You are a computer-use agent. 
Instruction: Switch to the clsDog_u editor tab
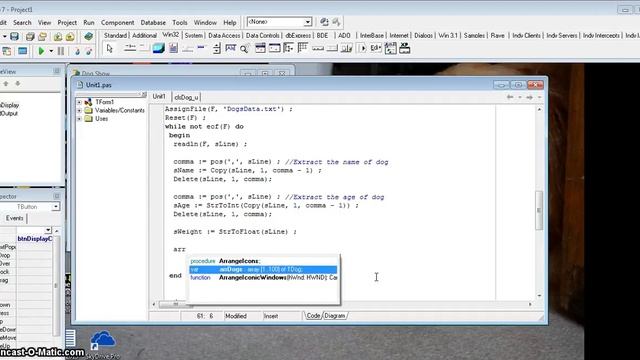click(x=186, y=97)
